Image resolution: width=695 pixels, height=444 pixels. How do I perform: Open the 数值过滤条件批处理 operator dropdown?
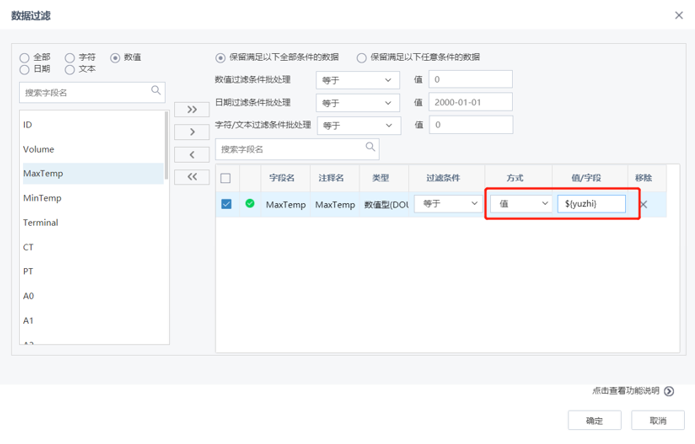pyautogui.click(x=356, y=80)
